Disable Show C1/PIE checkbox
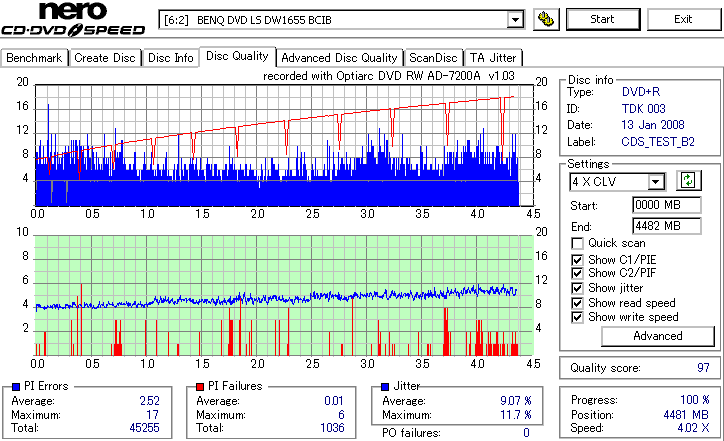 (x=577, y=260)
